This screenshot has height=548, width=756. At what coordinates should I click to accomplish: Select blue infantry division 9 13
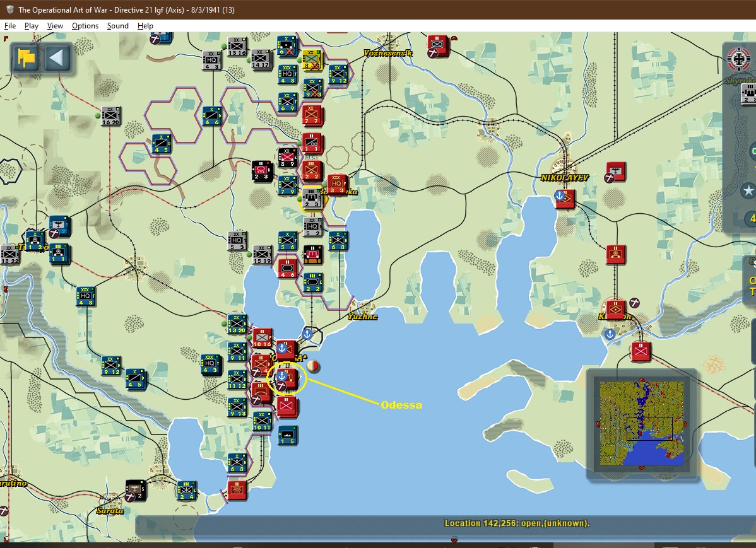(x=237, y=407)
